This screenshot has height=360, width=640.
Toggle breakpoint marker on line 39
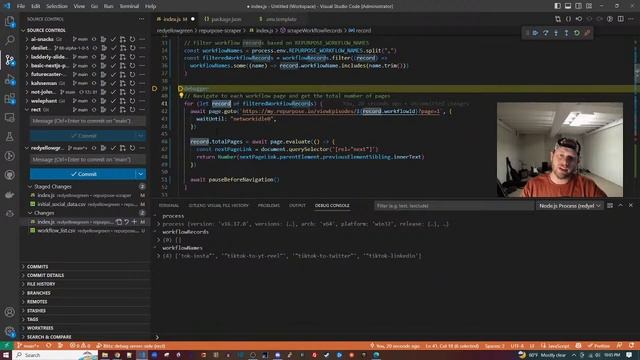(155, 88)
